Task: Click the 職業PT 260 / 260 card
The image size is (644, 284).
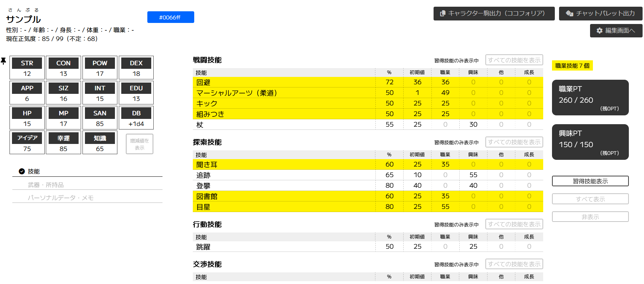Action: tap(590, 98)
